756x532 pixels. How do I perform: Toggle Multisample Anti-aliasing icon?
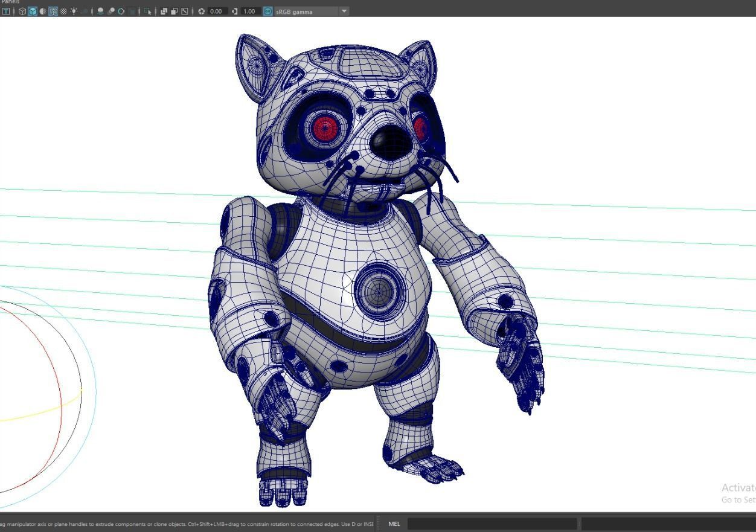tap(121, 11)
